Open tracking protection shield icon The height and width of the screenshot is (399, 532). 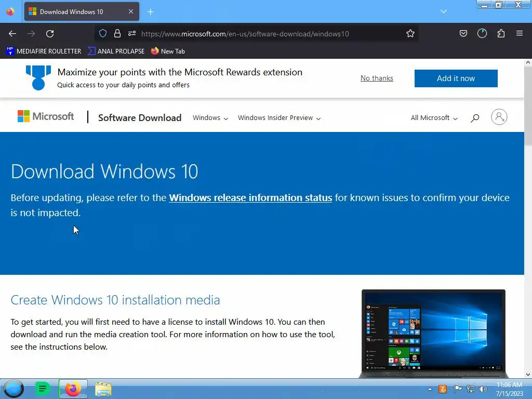pos(103,33)
